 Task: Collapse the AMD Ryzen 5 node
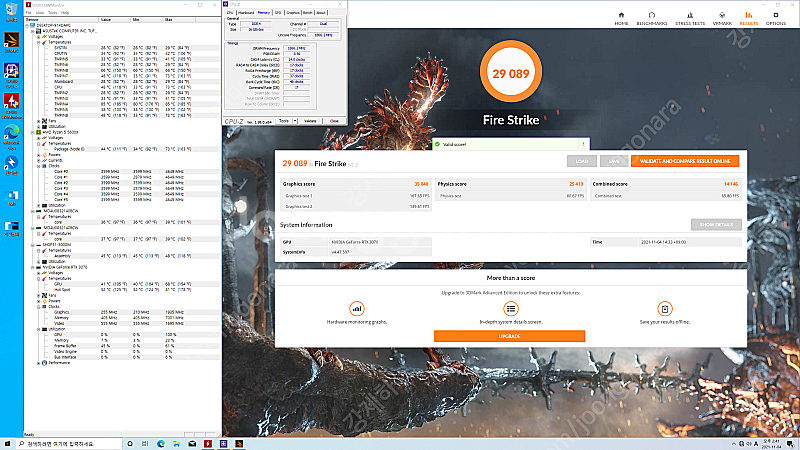(33, 132)
